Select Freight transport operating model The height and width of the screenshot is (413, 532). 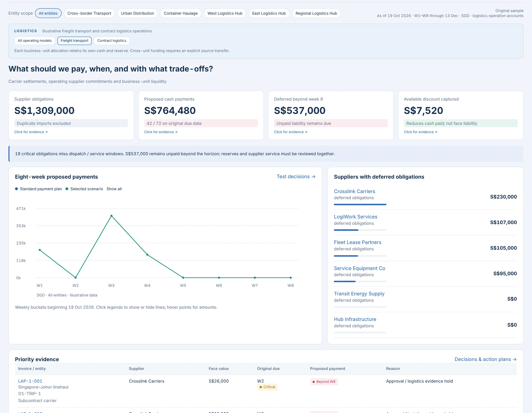[x=74, y=41]
